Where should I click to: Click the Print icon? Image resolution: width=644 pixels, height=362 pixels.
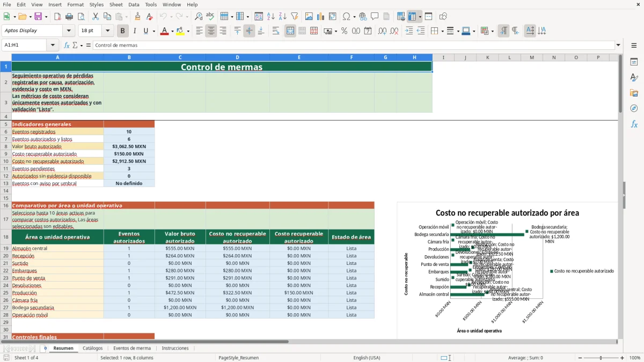click(x=69, y=17)
